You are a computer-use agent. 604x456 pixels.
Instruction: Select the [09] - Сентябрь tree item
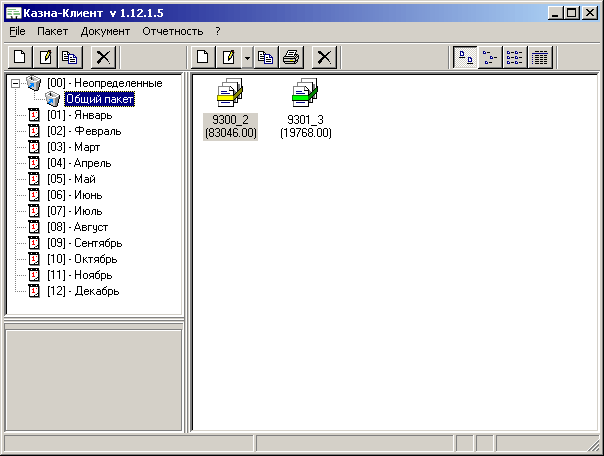click(x=85, y=243)
